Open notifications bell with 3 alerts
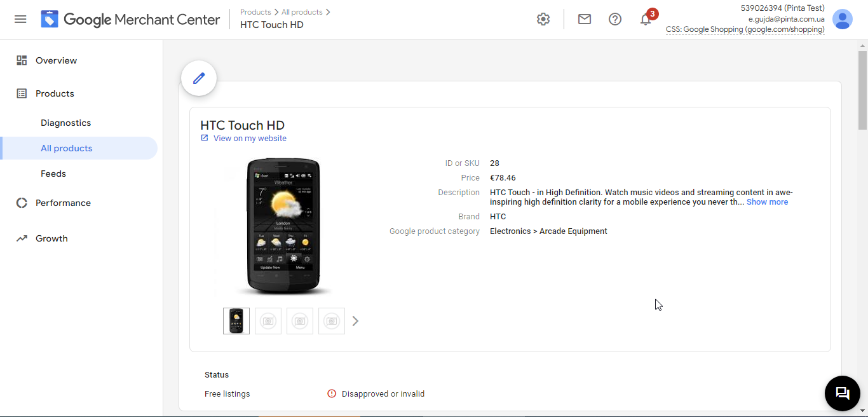The height and width of the screenshot is (417, 868). (x=646, y=19)
